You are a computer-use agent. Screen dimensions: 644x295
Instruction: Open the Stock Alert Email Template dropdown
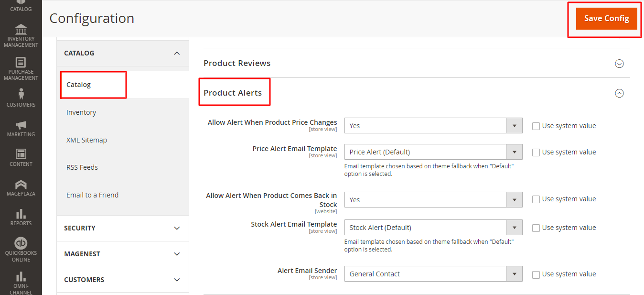[x=433, y=228]
